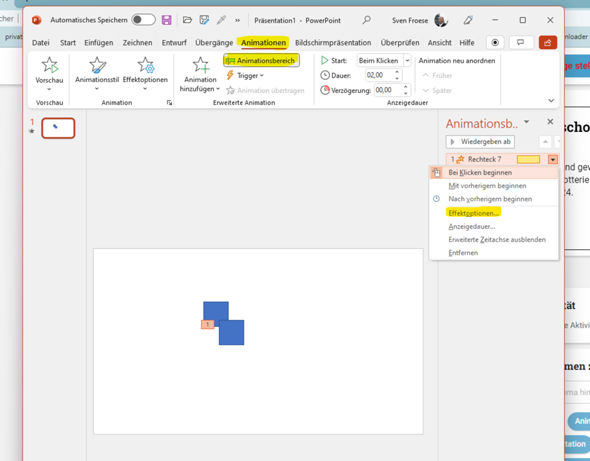Choose Nach vorherigem beginnen
The image size is (590, 461).
click(x=494, y=199)
